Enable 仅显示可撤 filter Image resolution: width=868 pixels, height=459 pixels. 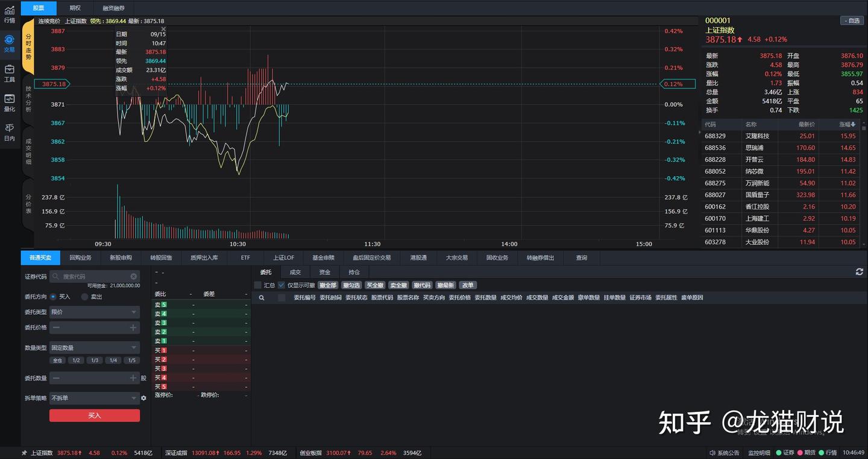tap(281, 285)
